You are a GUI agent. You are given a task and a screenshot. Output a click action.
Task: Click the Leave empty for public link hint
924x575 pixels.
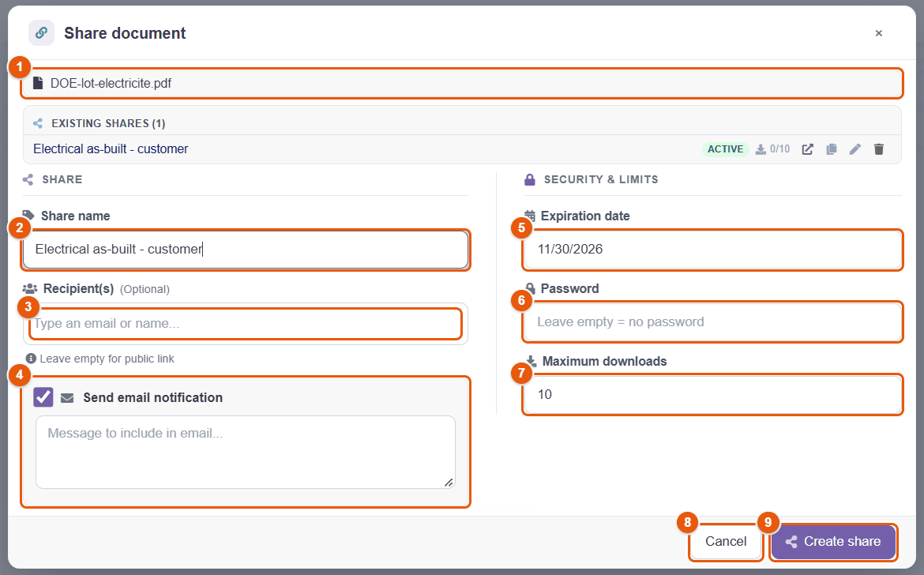(107, 359)
